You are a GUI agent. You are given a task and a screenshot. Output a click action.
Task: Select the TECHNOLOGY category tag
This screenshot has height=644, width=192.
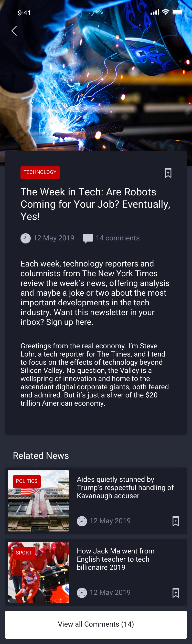click(40, 172)
